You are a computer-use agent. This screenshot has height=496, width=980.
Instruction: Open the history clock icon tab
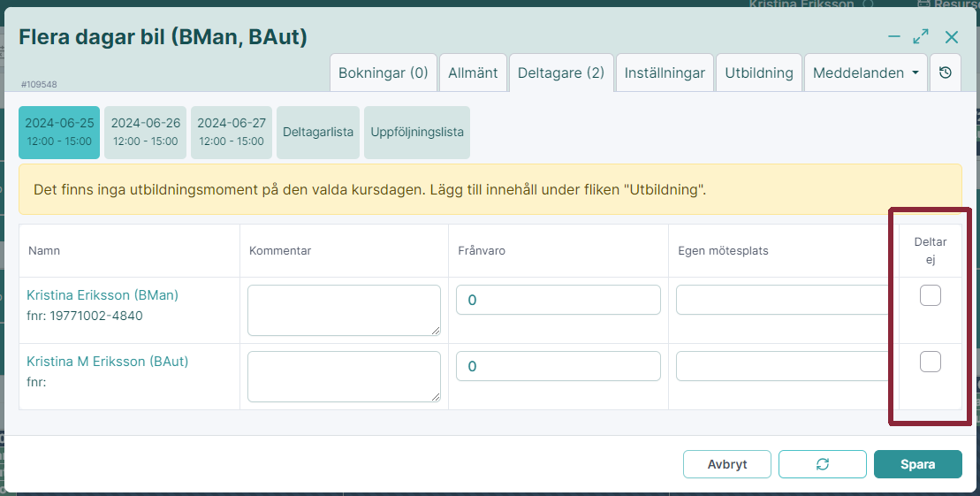coord(945,72)
